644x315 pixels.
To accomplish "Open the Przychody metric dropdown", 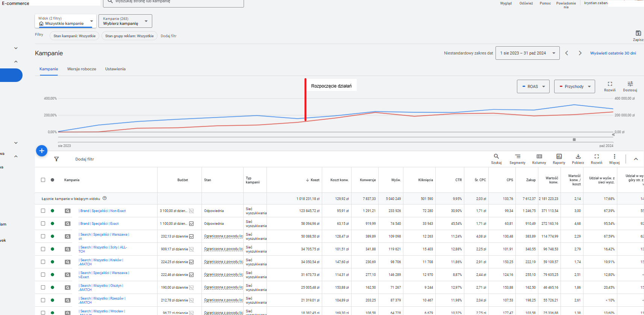I will (574, 86).
